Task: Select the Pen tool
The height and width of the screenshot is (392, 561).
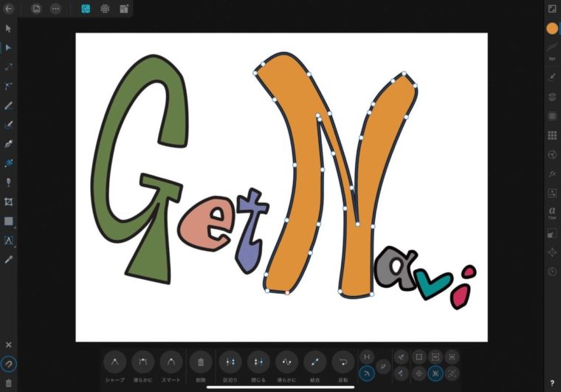Action: (9, 144)
